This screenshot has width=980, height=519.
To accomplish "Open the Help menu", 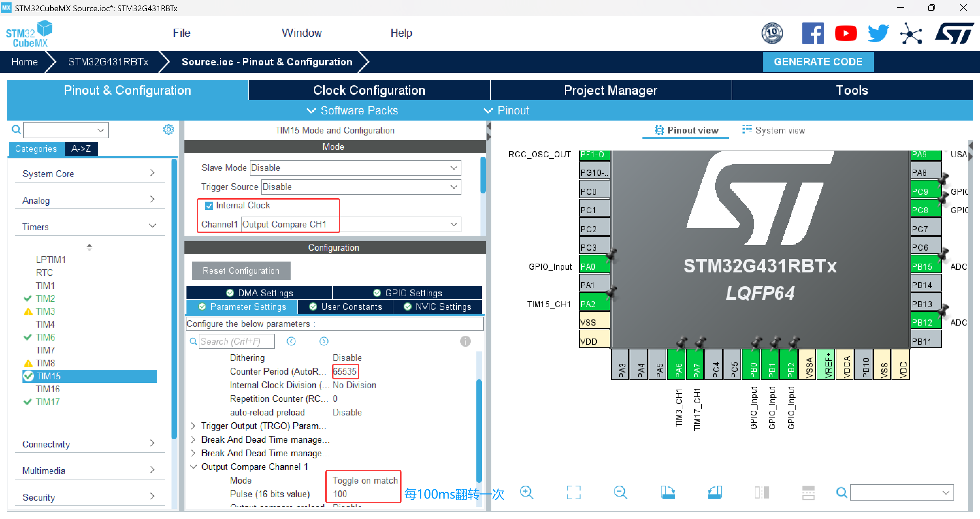I will click(x=402, y=33).
